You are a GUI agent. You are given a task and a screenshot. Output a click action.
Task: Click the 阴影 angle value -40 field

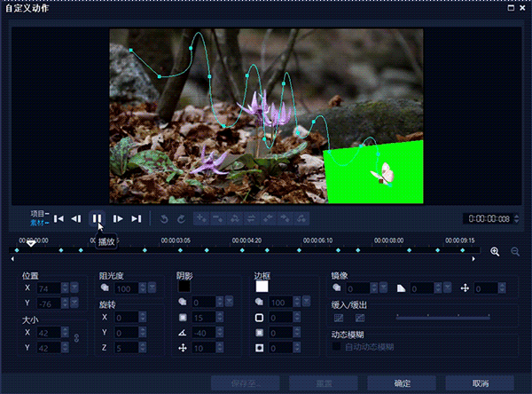pos(204,333)
